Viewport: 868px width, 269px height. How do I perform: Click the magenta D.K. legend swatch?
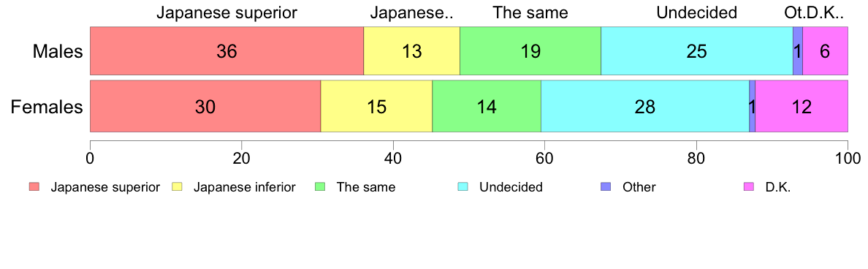[748, 187]
